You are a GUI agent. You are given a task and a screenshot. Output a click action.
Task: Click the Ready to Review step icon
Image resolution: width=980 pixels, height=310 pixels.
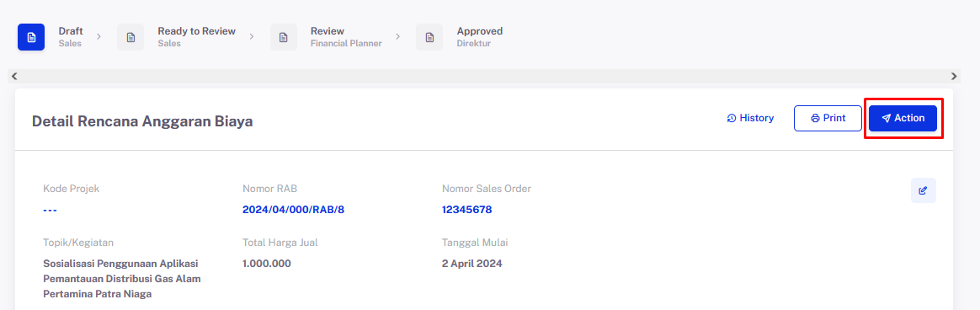pos(130,37)
